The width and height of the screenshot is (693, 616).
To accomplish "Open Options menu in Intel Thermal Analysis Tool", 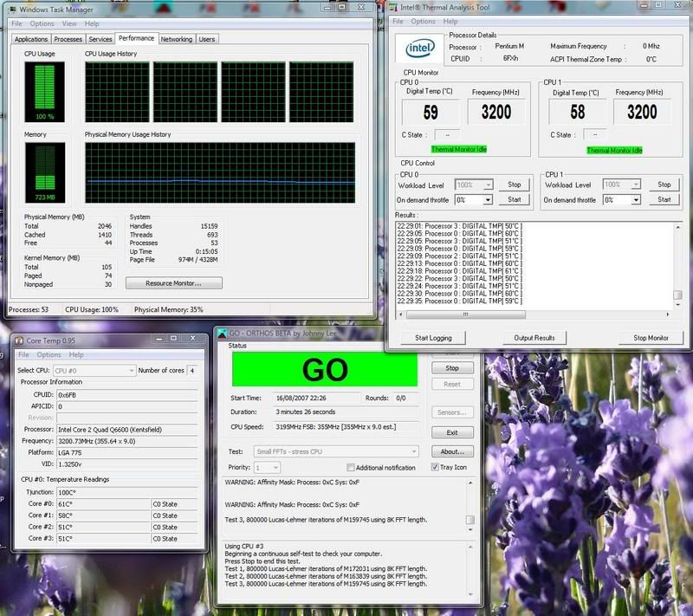I will tap(423, 21).
